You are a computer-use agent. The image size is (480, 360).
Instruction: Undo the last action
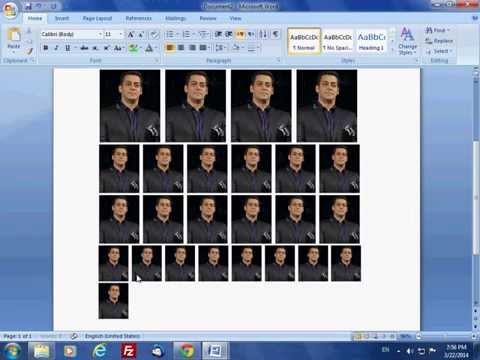coord(39,6)
